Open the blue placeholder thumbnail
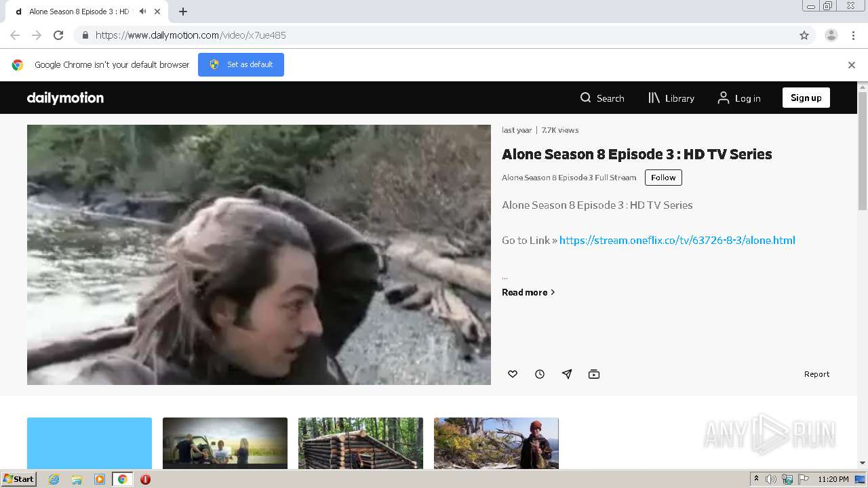868x488 pixels. pyautogui.click(x=90, y=443)
